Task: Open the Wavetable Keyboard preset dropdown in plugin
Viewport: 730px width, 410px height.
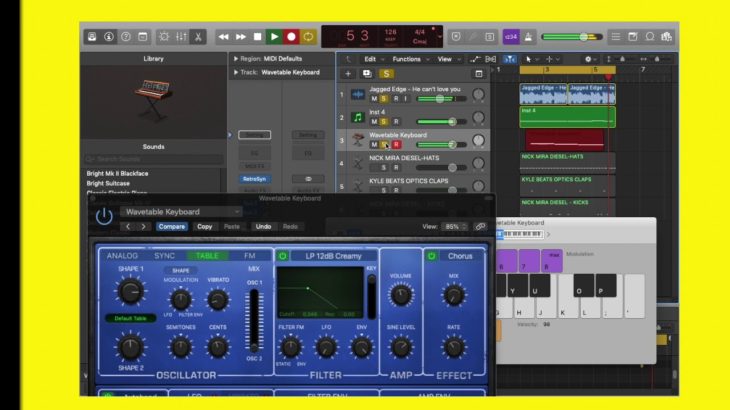Action: tap(182, 212)
